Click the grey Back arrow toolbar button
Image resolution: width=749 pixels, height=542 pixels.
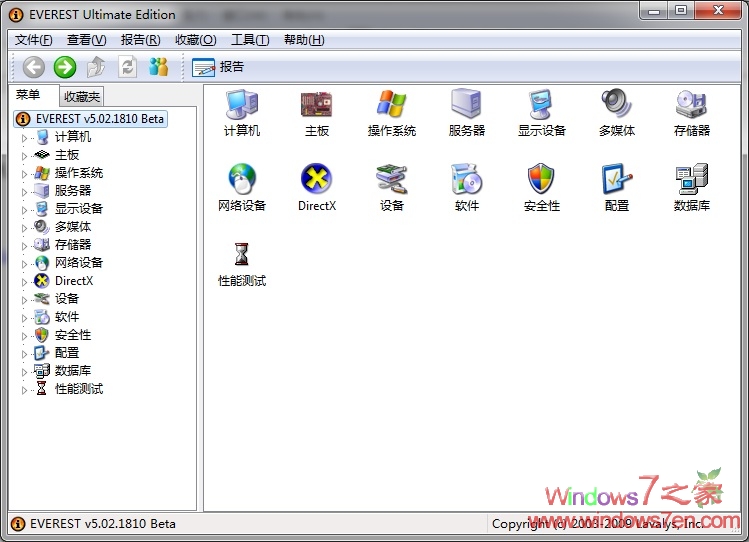tap(33, 67)
